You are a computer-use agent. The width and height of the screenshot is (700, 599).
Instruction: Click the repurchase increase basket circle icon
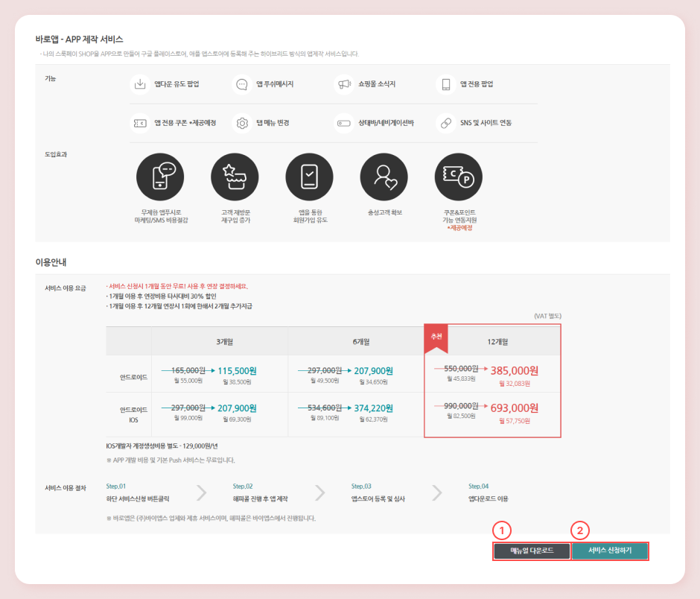tap(235, 177)
